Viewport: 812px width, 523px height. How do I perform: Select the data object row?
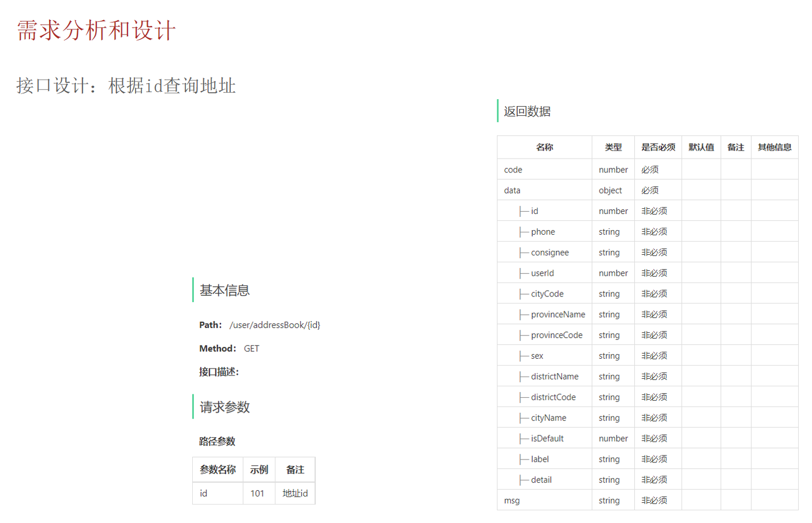coord(512,190)
